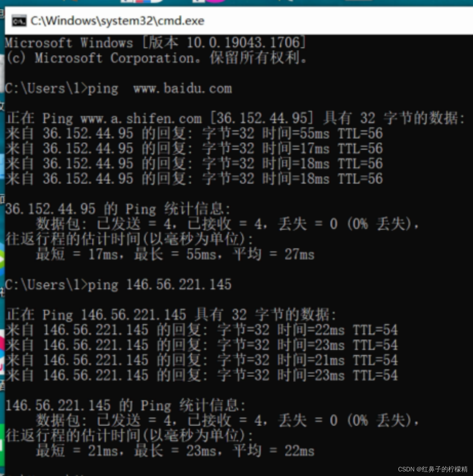Click the 146.56.221.145 reply with 22ms time
Image resolution: width=473 pixels, height=476 pixels.
click(202, 330)
